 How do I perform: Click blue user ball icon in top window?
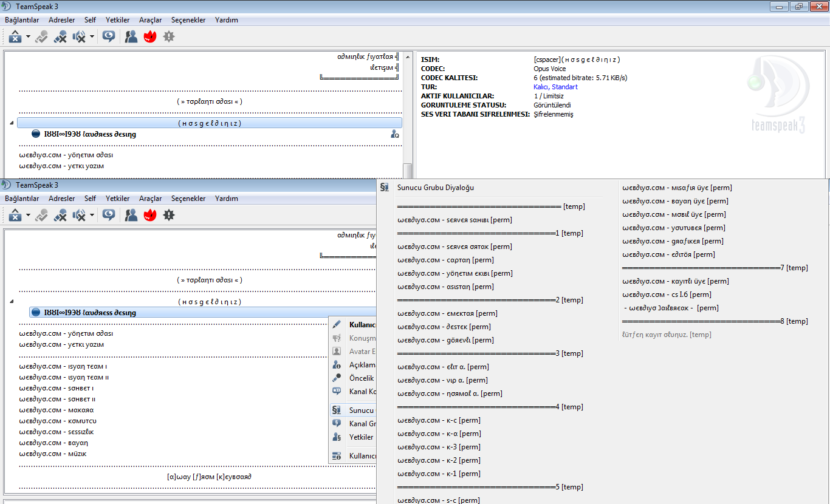[x=36, y=134]
